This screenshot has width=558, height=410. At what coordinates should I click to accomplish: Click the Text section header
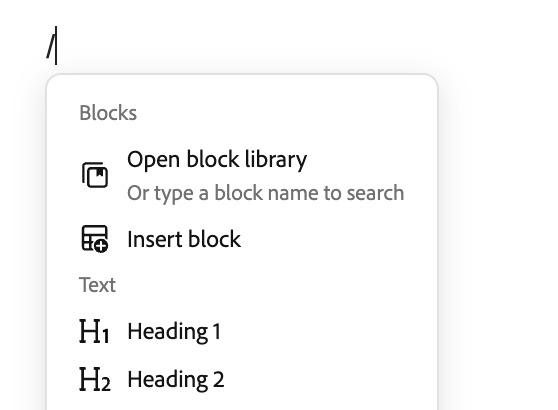tap(98, 285)
